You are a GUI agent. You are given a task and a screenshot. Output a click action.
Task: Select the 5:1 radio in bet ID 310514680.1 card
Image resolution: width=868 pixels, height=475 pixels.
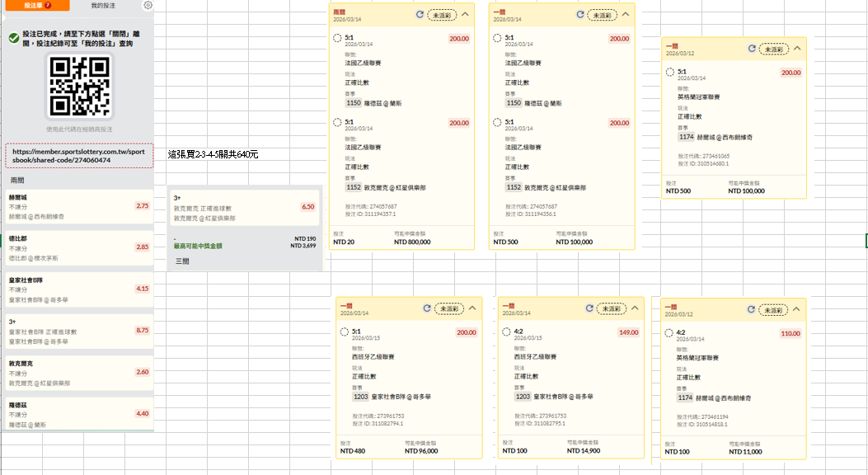click(x=670, y=72)
